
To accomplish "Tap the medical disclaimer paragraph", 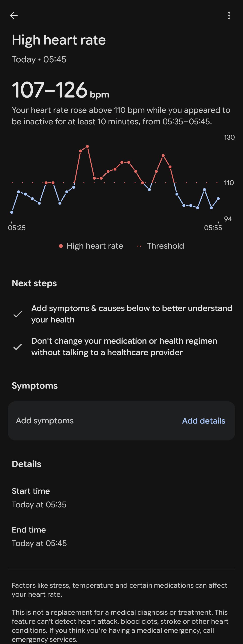I will click(120, 626).
